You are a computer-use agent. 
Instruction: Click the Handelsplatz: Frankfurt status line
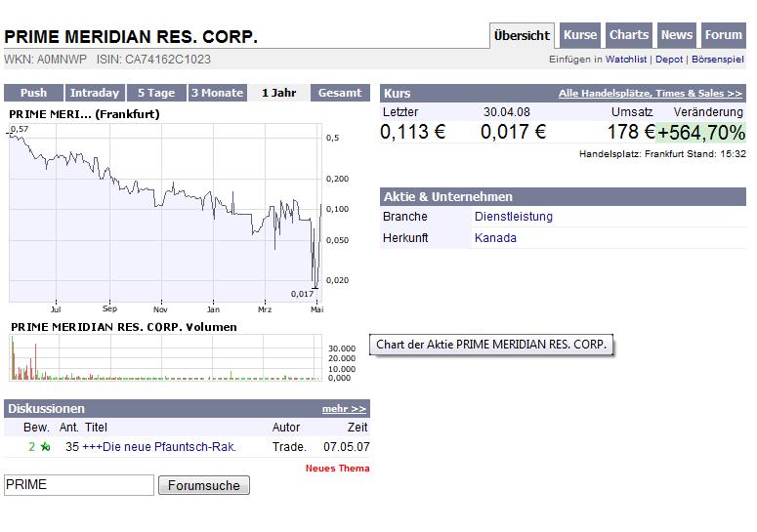[662, 154]
